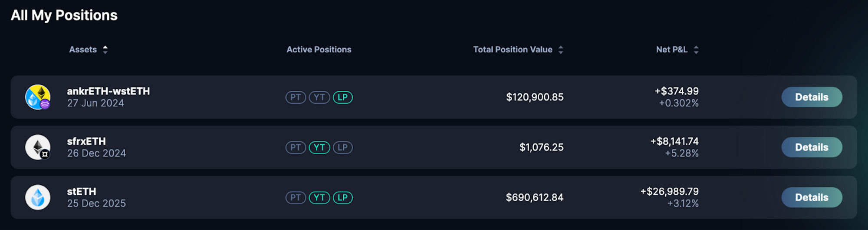
Task: Toggle the YT badge for stETH
Action: [x=319, y=198]
